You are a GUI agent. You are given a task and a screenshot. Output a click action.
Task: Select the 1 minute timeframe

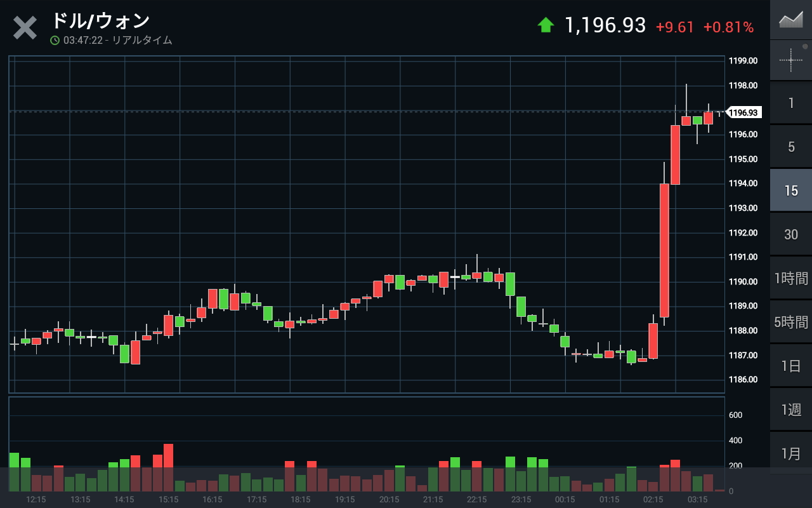[x=791, y=103]
